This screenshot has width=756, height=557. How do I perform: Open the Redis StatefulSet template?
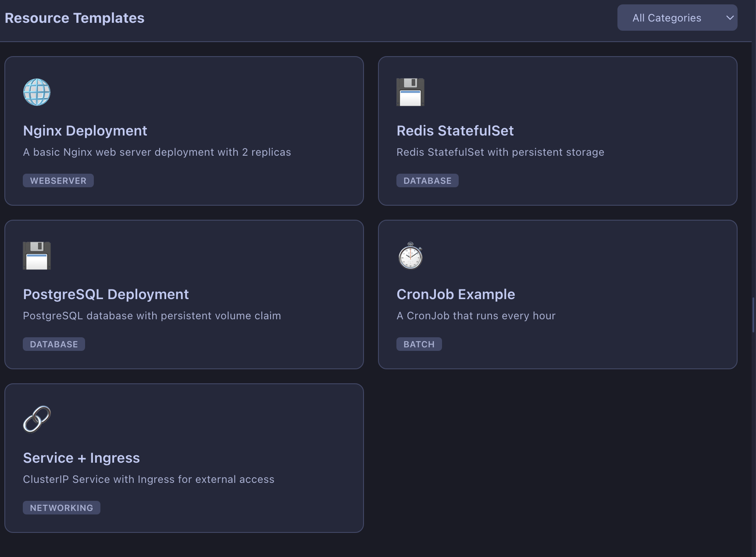click(557, 131)
